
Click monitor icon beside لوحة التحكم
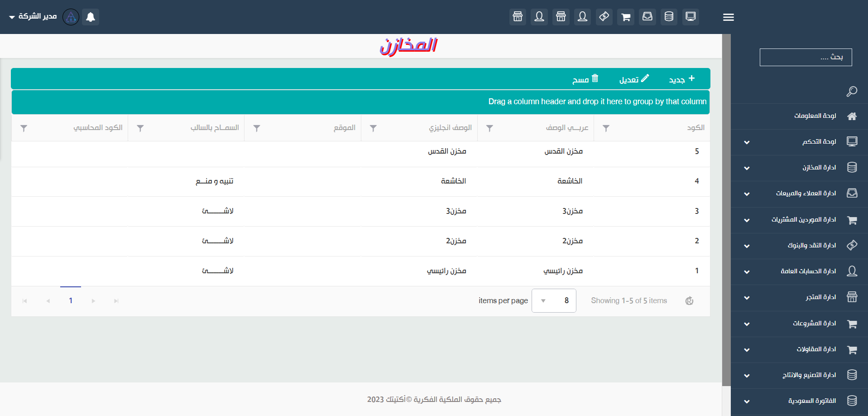pos(852,141)
